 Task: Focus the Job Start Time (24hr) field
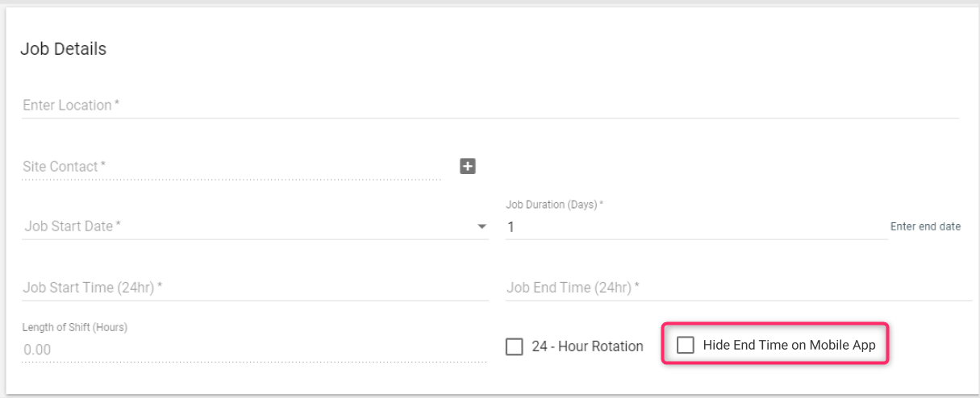(x=255, y=288)
